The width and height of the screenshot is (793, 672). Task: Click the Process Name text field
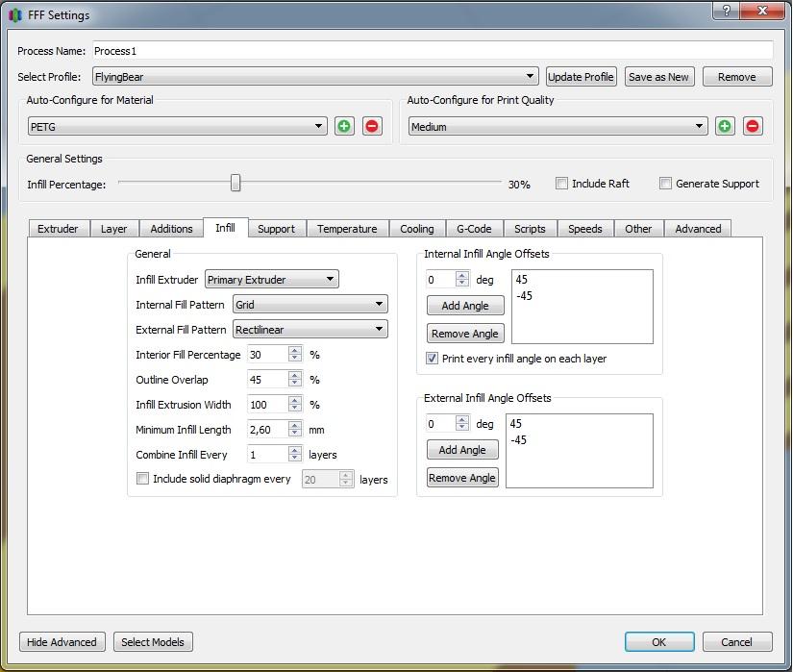pos(432,51)
